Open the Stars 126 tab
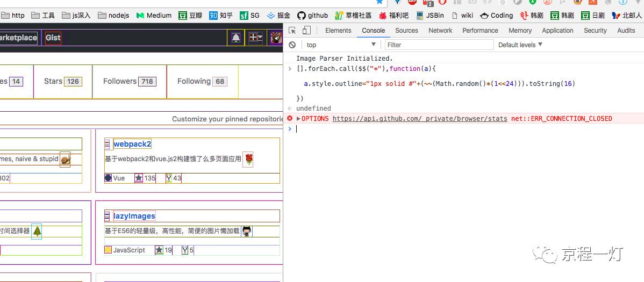 pos(63,81)
